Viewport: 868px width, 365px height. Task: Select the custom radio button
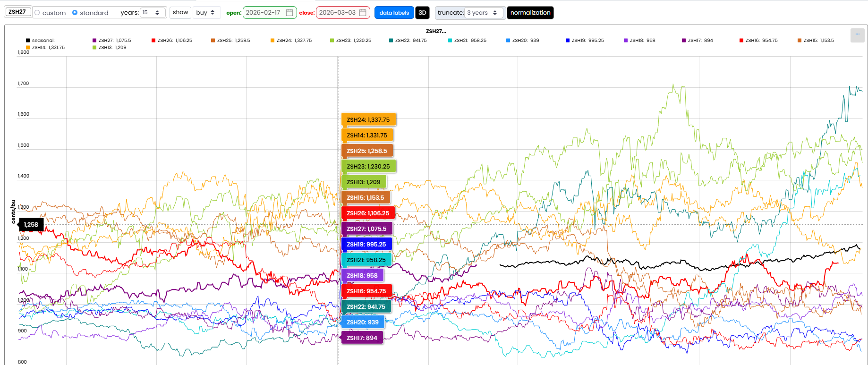[38, 13]
